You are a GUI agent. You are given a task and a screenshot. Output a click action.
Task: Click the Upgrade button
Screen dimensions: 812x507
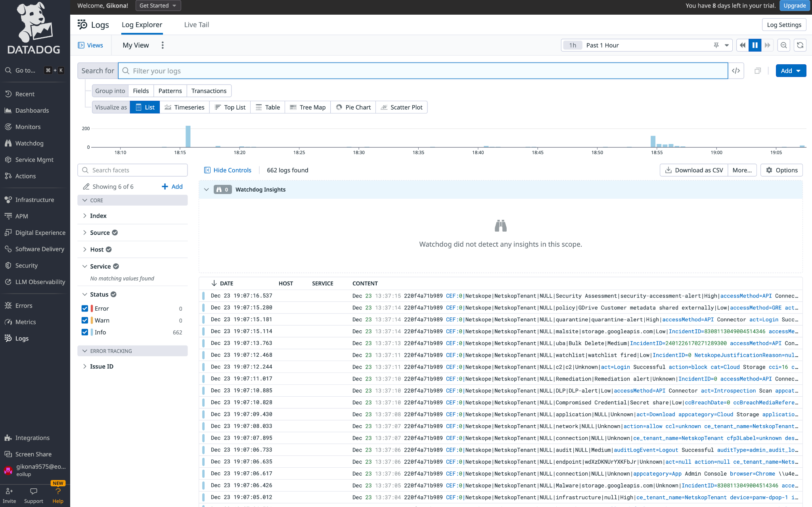click(795, 6)
